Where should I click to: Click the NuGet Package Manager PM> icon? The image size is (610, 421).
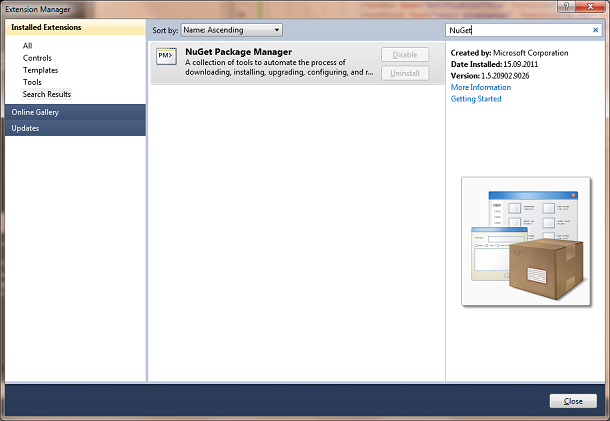tap(167, 56)
